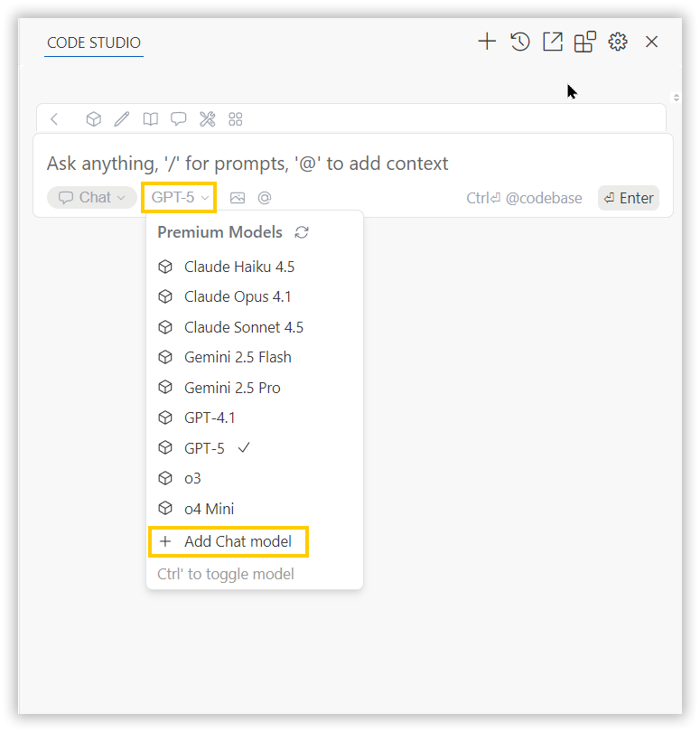Attach an image using the picture icon
Screen dimensions: 700x732
(x=238, y=198)
